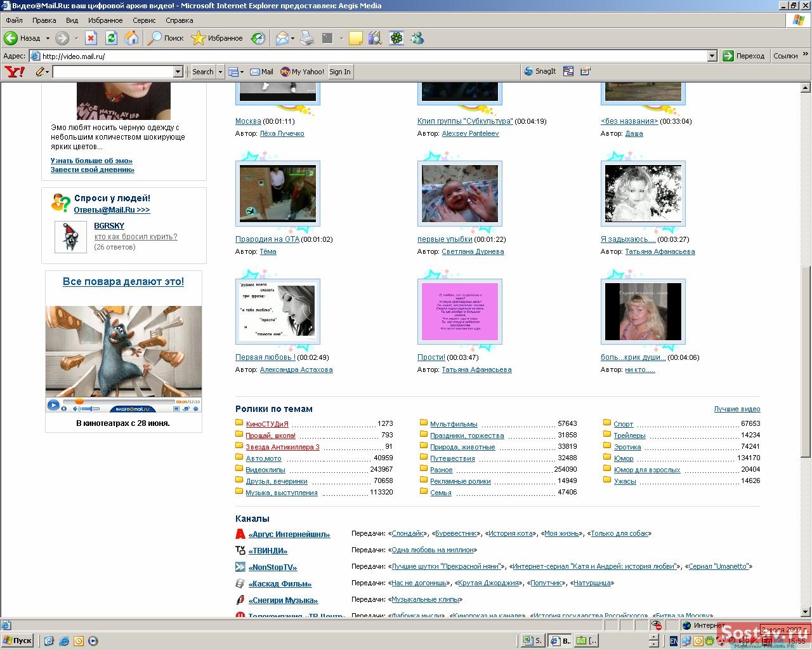Open the Messenger people icon
Screen dimensions: 812x650
pyautogui.click(x=417, y=38)
